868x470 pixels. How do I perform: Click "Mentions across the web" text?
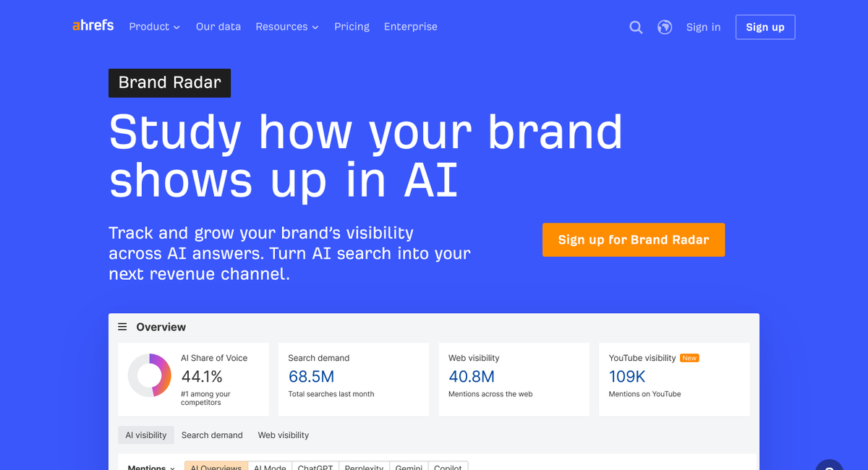[x=490, y=394]
